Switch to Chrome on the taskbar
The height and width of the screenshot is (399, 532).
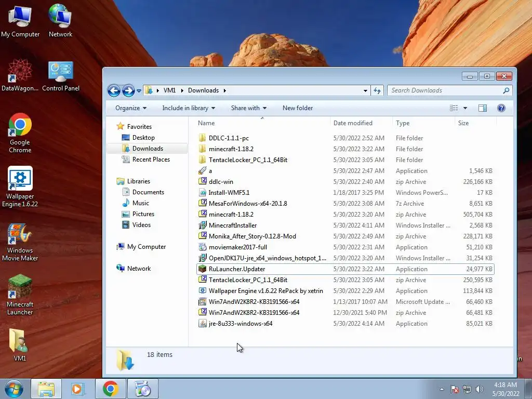pyautogui.click(x=111, y=389)
